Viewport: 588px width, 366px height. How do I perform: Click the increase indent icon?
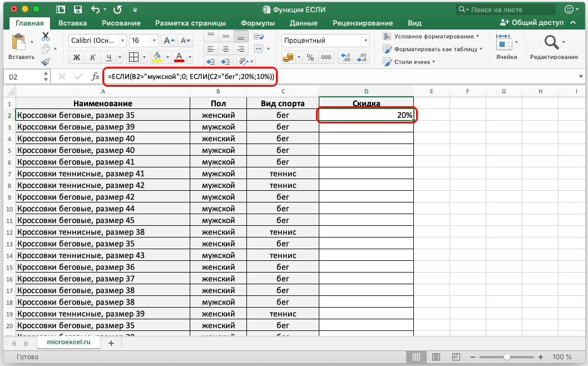click(x=226, y=61)
